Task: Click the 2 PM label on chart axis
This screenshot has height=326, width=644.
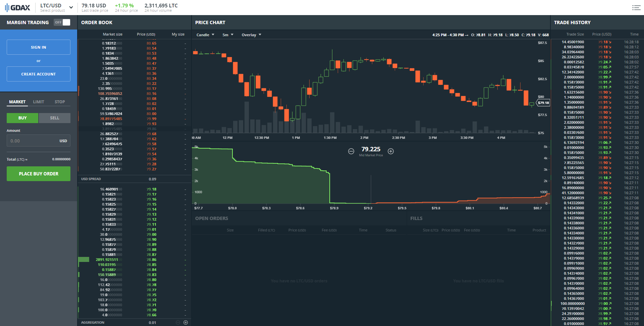Action: pyautogui.click(x=364, y=138)
